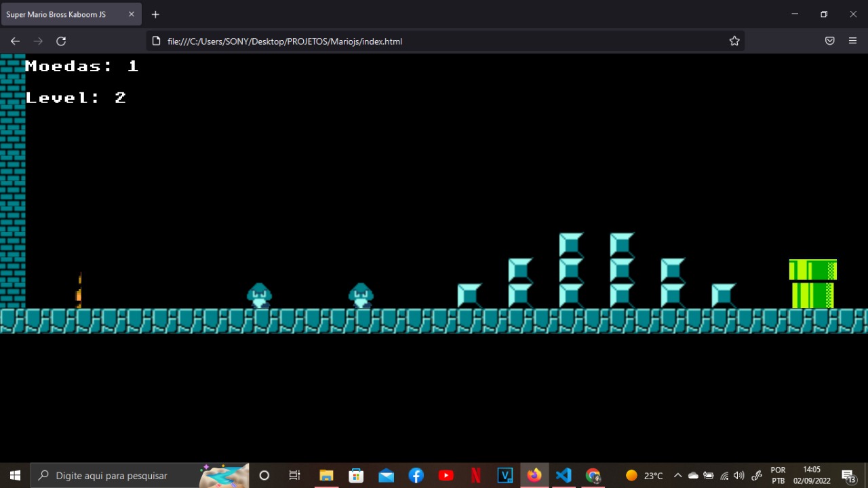Click the Mario player sprite near wall

79,290
